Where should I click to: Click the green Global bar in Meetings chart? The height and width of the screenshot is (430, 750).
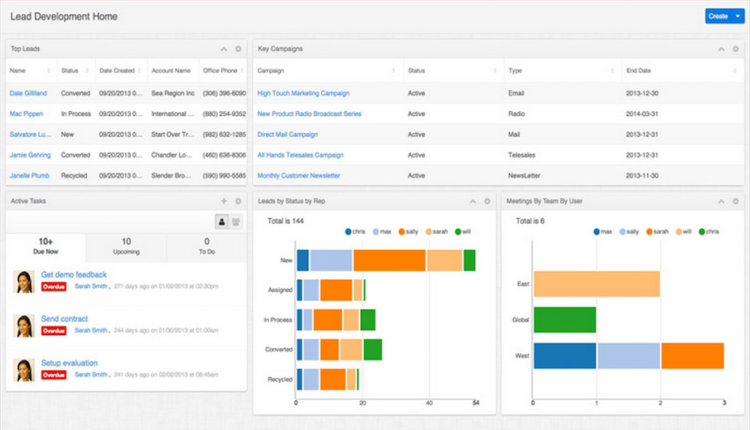tap(565, 319)
